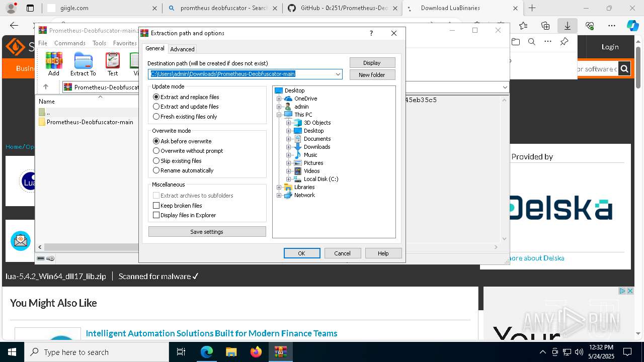The width and height of the screenshot is (644, 362).
Task: Open the notifications center icon
Action: pos(627,352)
